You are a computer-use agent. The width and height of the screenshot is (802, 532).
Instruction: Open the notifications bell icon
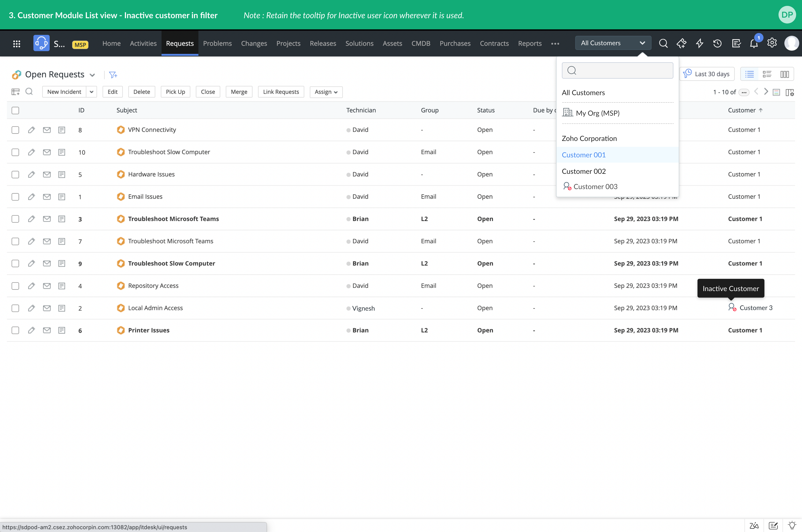point(753,43)
